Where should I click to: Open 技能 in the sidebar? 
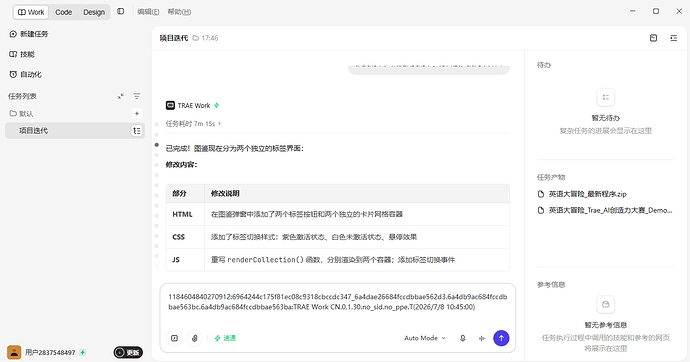coord(22,54)
